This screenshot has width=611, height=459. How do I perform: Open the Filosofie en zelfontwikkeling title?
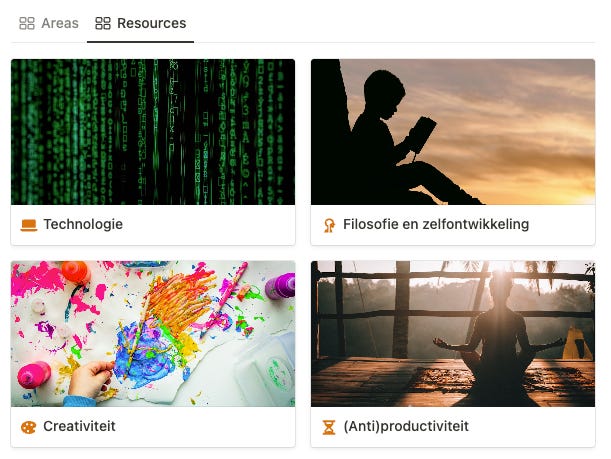[436, 224]
